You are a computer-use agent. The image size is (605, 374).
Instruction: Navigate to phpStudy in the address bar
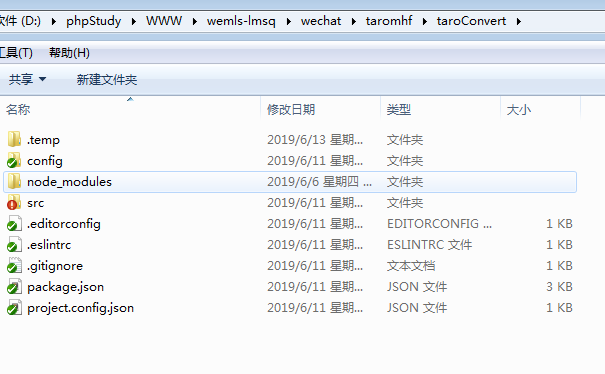tap(93, 21)
